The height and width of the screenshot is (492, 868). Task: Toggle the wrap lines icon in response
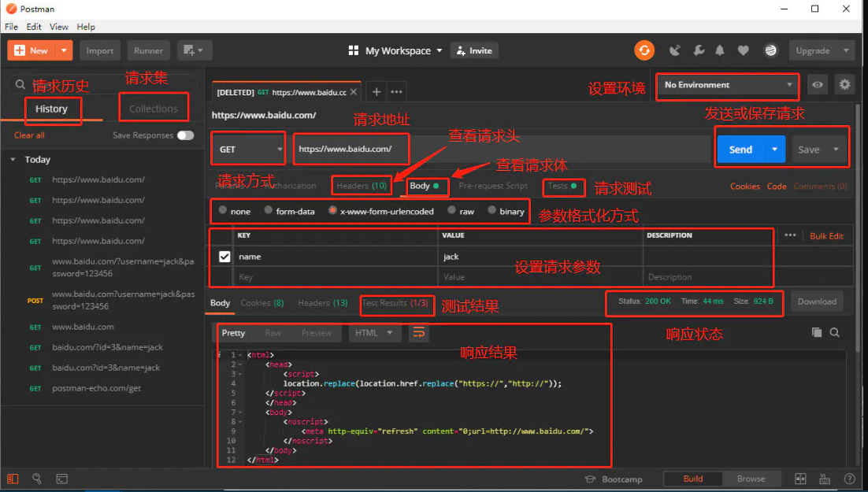[419, 333]
